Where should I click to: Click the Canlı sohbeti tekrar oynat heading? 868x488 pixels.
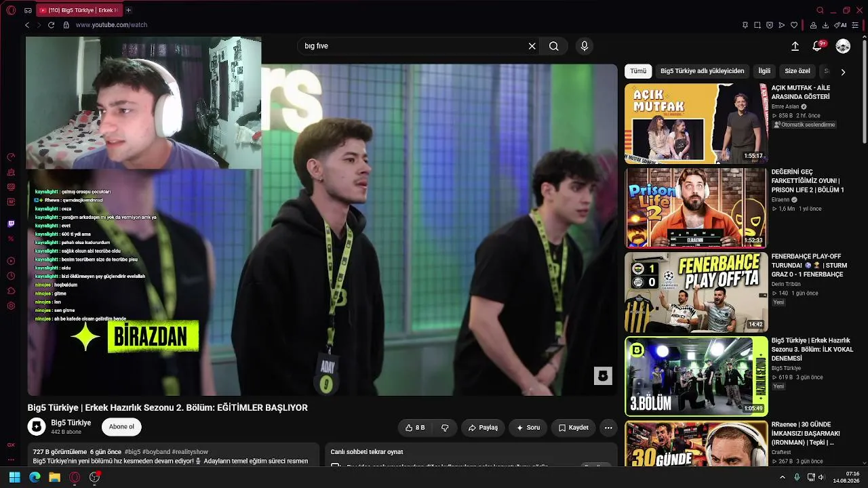367,452
